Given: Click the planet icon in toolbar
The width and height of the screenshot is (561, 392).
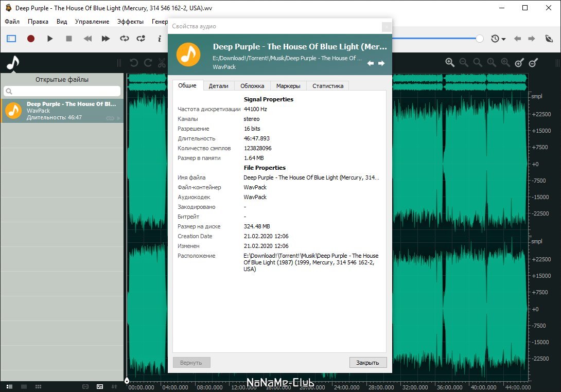Looking at the screenshot, I should 548,39.
